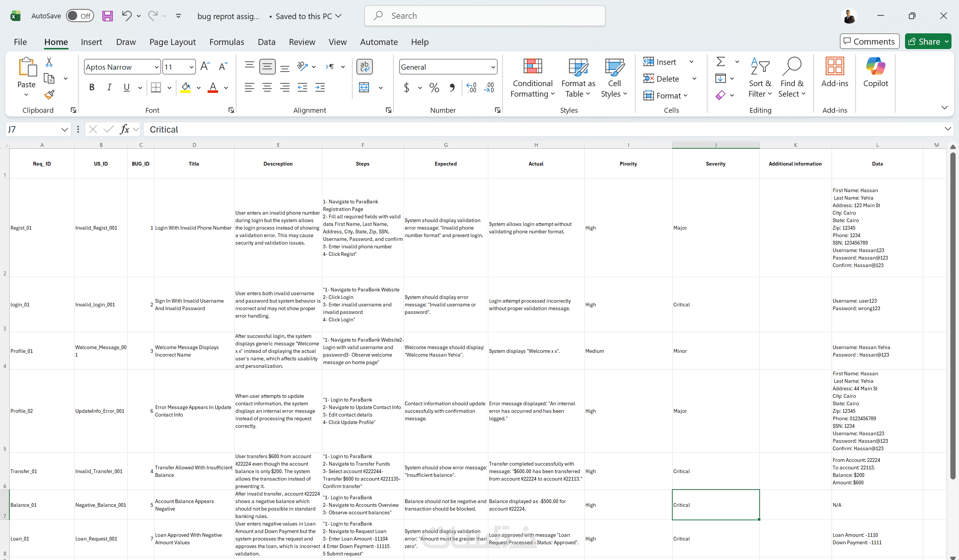959x560 pixels.
Task: Click the Increase Indent icon
Action: pos(320,88)
